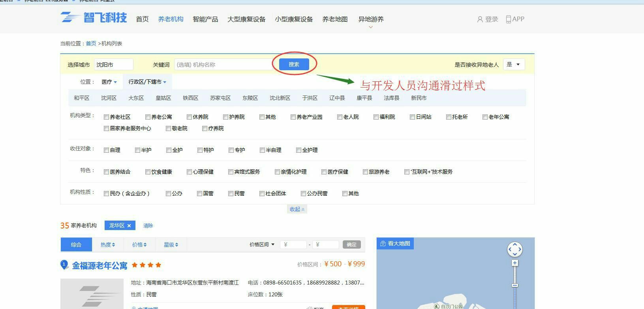The image size is (644, 309).
Task: Switch to the 热度 sort tab
Action: [107, 245]
